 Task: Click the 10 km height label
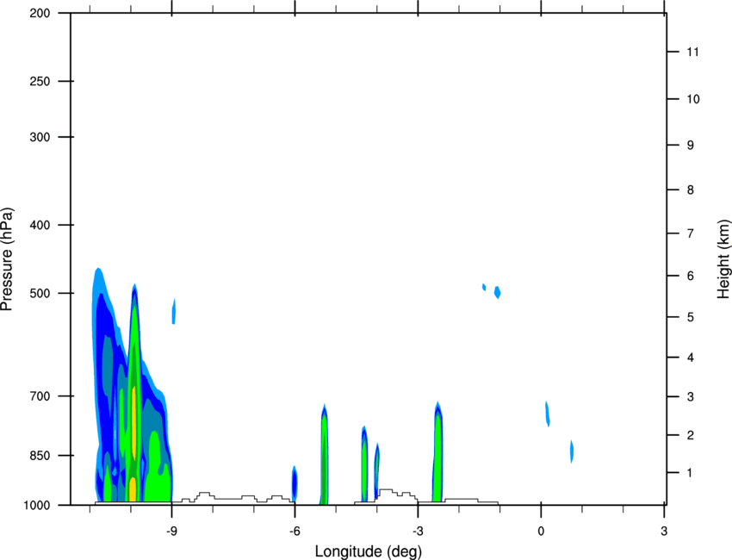tap(693, 99)
